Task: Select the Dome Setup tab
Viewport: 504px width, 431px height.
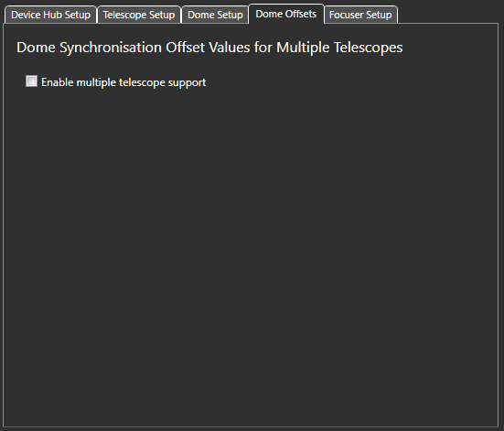Action: 215,15
